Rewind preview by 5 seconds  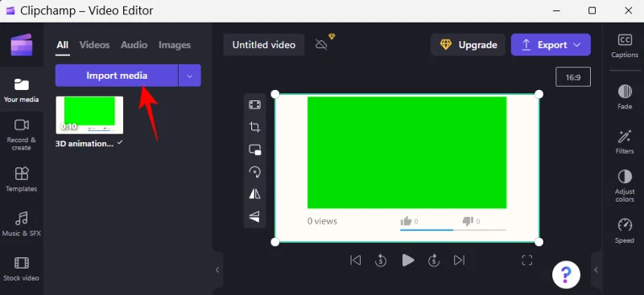(x=381, y=260)
